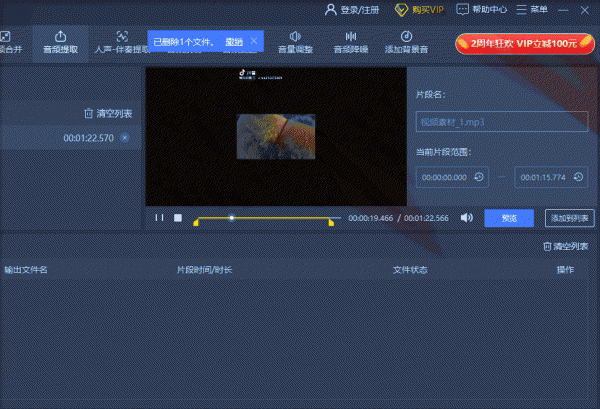This screenshot has width=600, height=409.
Task: Edit the 片段名 clip name field
Action: (502, 122)
